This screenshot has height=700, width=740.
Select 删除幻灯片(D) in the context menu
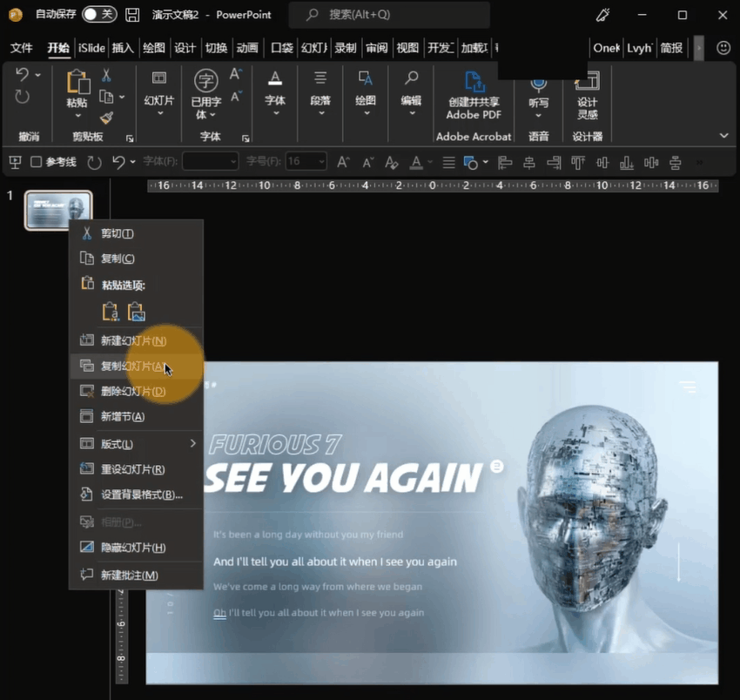137,391
